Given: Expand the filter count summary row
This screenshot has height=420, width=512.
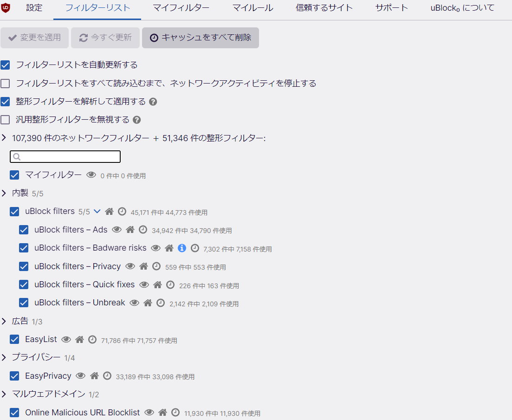Looking at the screenshot, I should pos(4,138).
